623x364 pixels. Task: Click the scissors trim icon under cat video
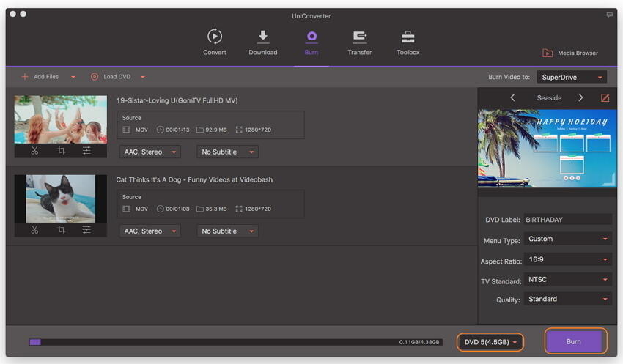pyautogui.click(x=34, y=229)
